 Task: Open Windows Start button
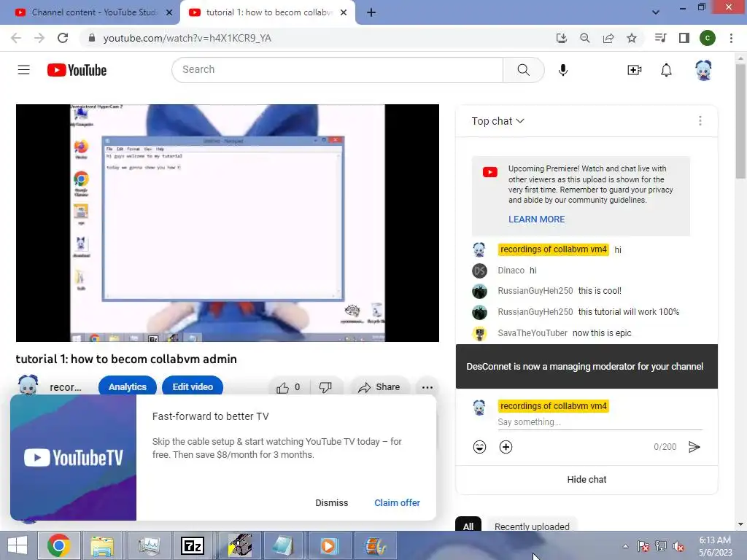pos(18,545)
